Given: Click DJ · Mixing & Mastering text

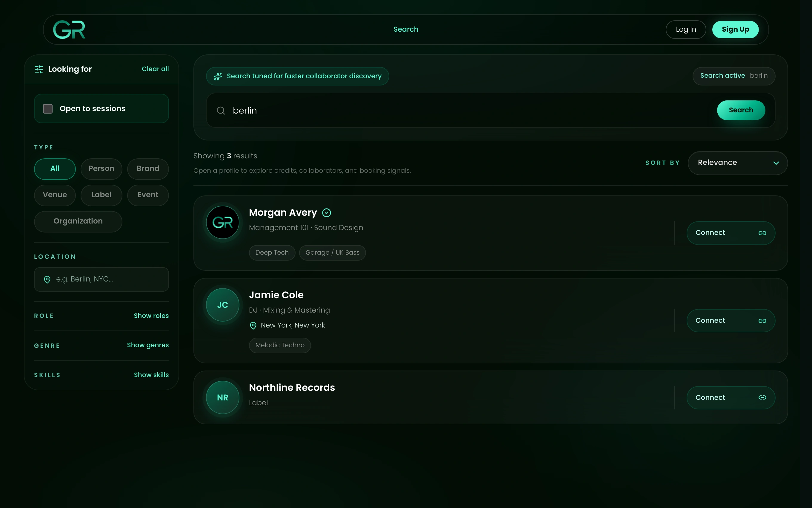Looking at the screenshot, I should pyautogui.click(x=289, y=310).
